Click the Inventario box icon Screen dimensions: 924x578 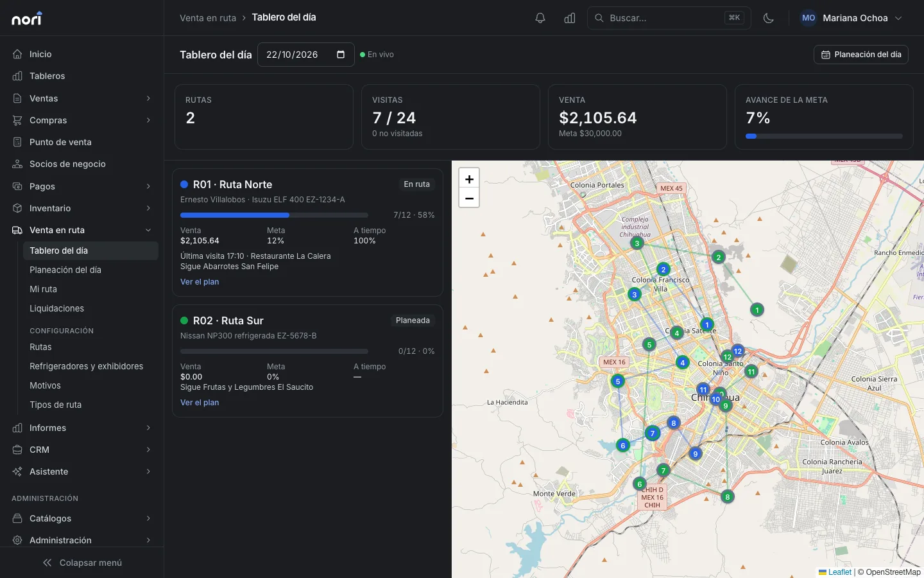pos(17,208)
